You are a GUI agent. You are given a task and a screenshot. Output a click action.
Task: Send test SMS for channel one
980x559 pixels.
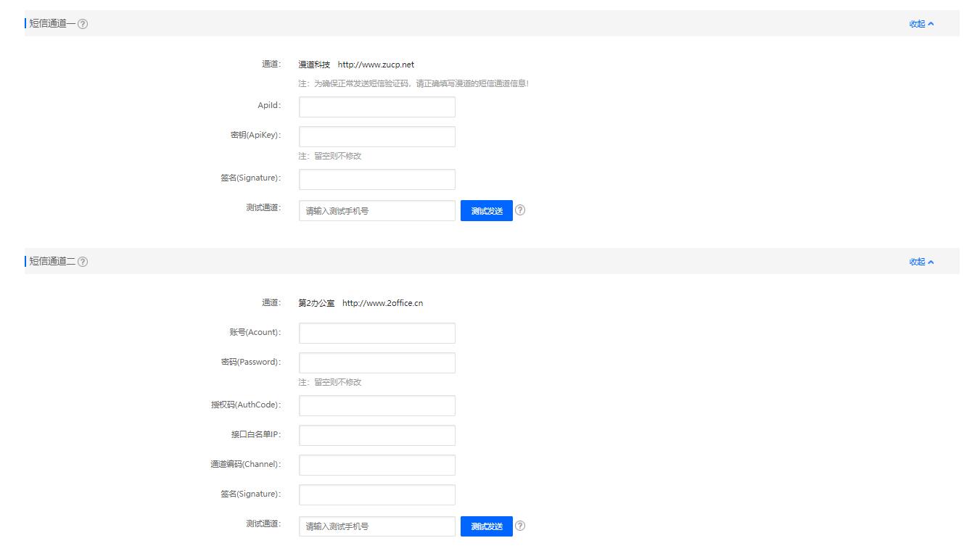[x=487, y=210]
